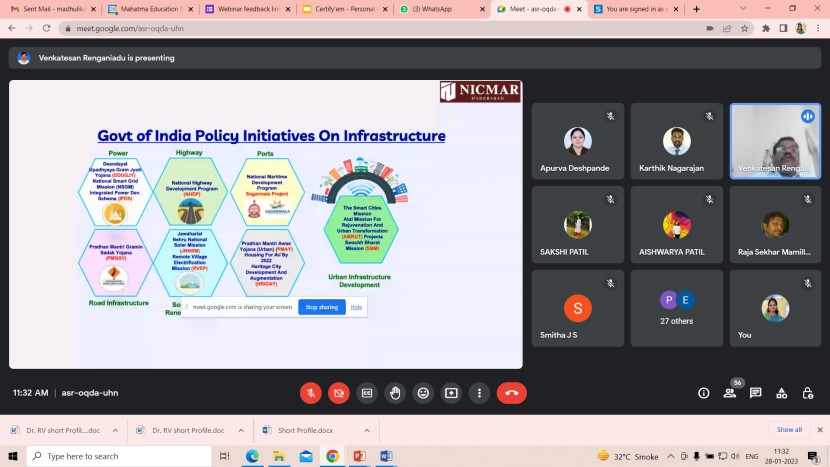
Task: Click the present now screen icon
Action: [451, 393]
